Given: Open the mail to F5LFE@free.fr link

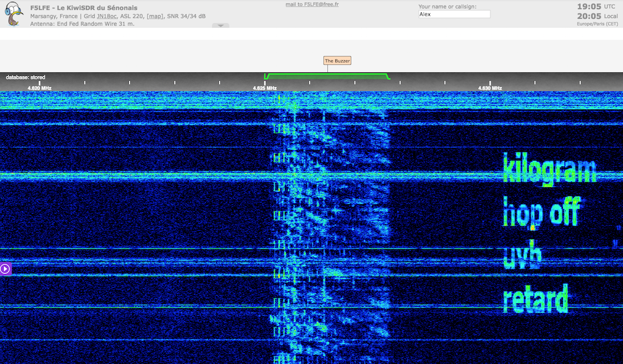Looking at the screenshot, I should [312, 4].
